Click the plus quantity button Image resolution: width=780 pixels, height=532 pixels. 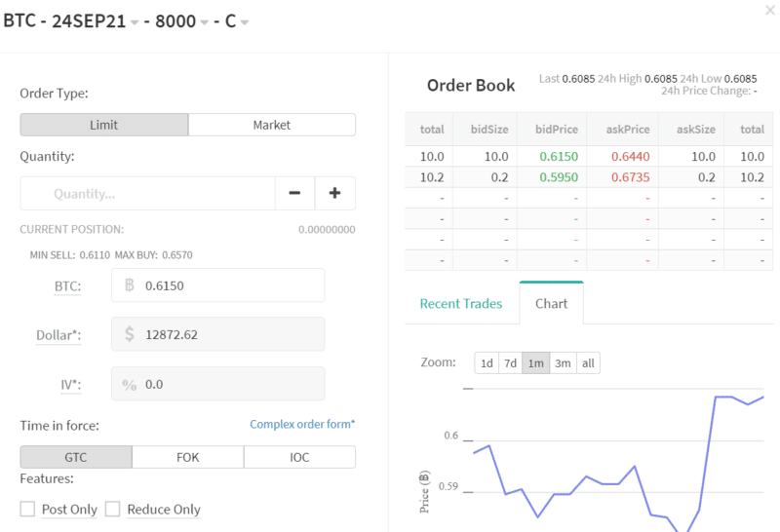[x=334, y=193]
